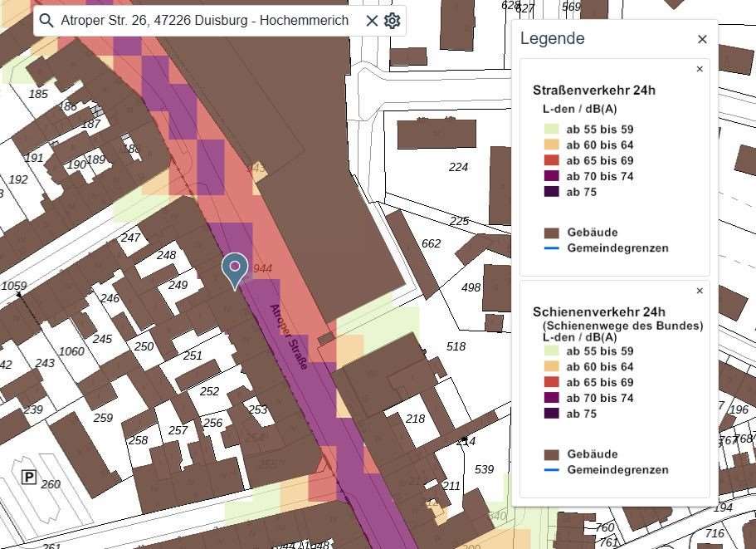The width and height of the screenshot is (756, 549).
Task: Click parcel 944 label near the pin
Action: tap(263, 268)
